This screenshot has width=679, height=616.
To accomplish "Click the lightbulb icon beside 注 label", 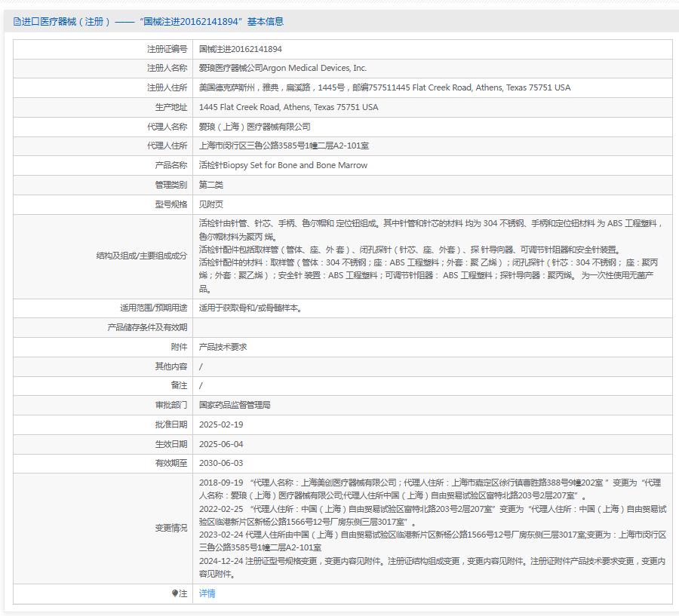I will click(x=174, y=594).
